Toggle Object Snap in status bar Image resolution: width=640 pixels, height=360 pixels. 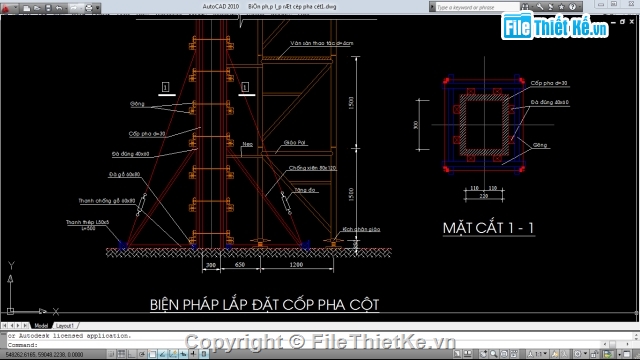click(152, 354)
